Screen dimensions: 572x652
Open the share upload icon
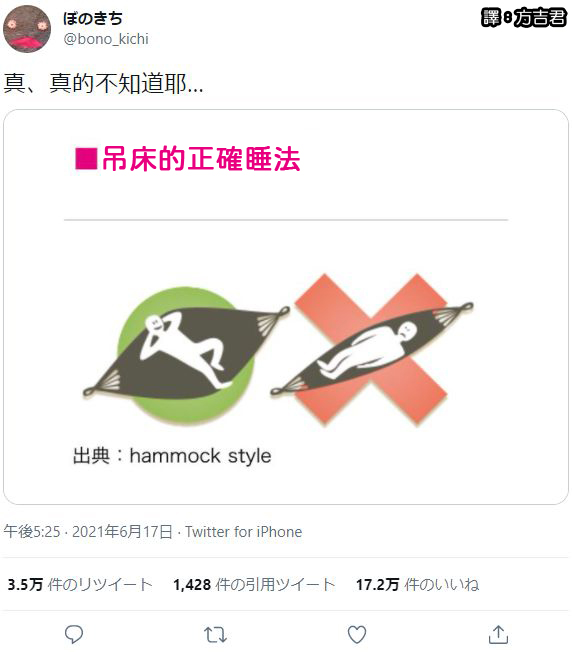pyautogui.click(x=498, y=634)
